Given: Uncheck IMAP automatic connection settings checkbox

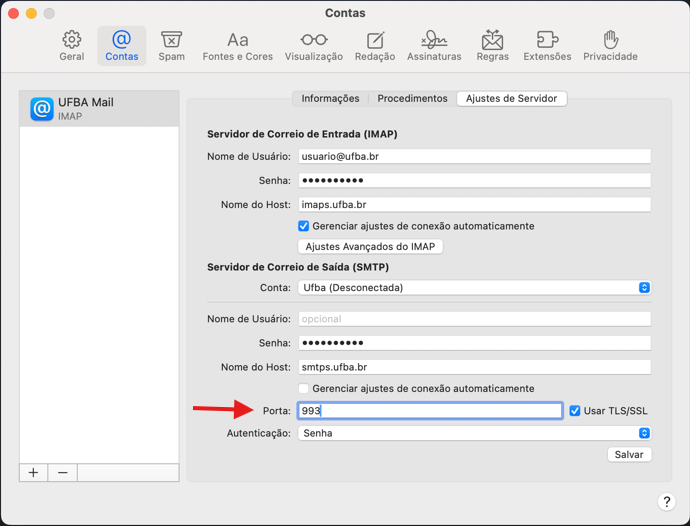Looking at the screenshot, I should pyautogui.click(x=304, y=226).
